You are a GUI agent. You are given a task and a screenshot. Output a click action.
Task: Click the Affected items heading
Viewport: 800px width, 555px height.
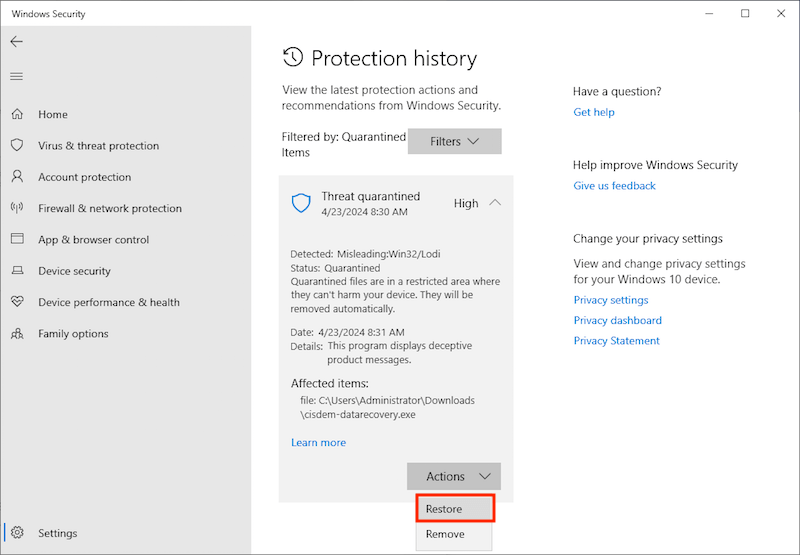(330, 384)
